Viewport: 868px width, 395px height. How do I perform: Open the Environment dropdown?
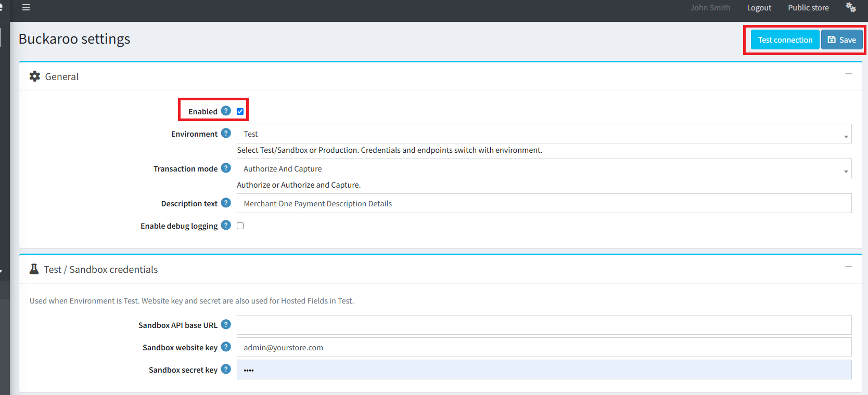(x=544, y=134)
